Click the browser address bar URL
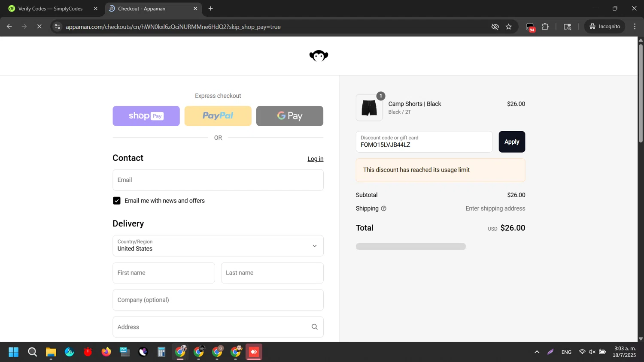The width and height of the screenshot is (644, 362). click(x=173, y=27)
